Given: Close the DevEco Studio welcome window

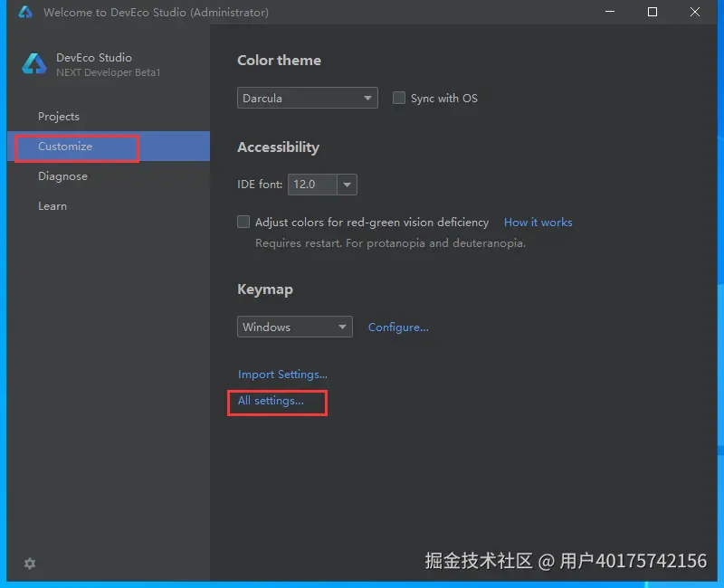Looking at the screenshot, I should 694,12.
